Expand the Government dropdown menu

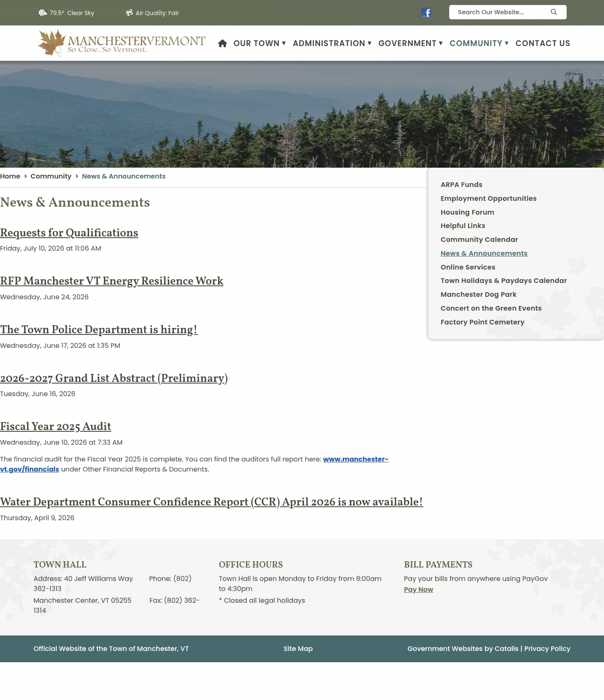411,43
